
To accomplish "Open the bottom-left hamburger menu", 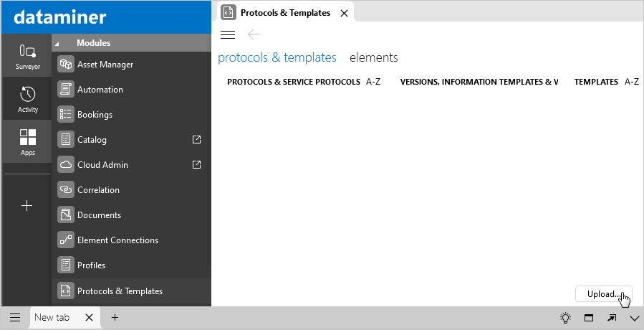I will [x=15, y=317].
